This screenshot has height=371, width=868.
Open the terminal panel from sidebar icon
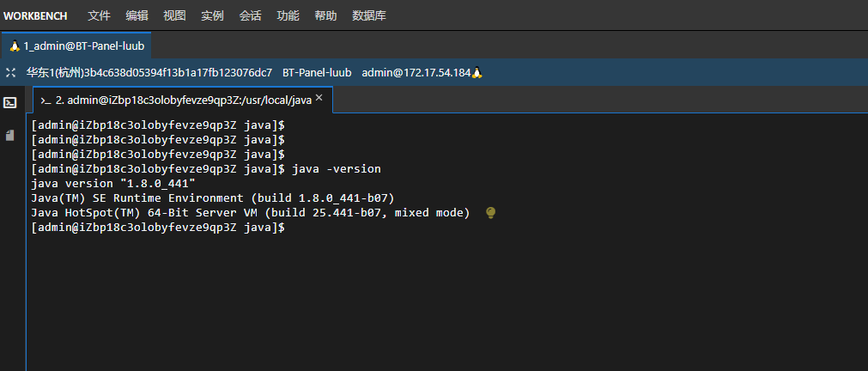pos(10,102)
